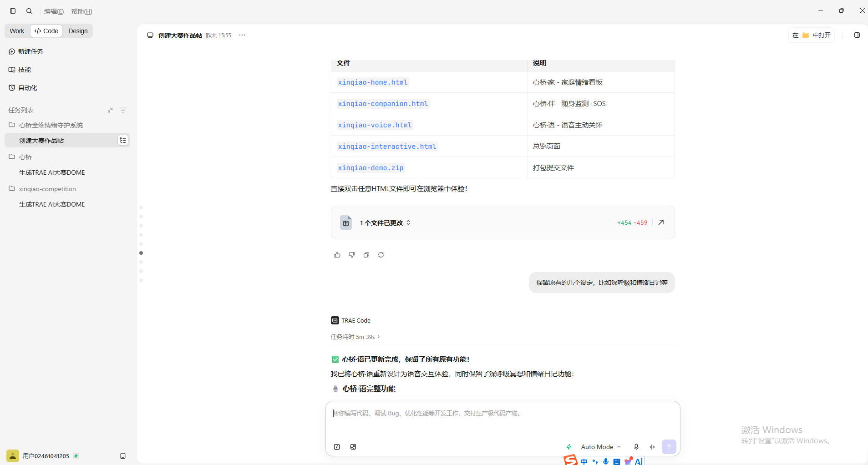Screen dimensions: 868x465
Task: Expand the 任务耗时 5m 39s details
Action: pos(355,337)
